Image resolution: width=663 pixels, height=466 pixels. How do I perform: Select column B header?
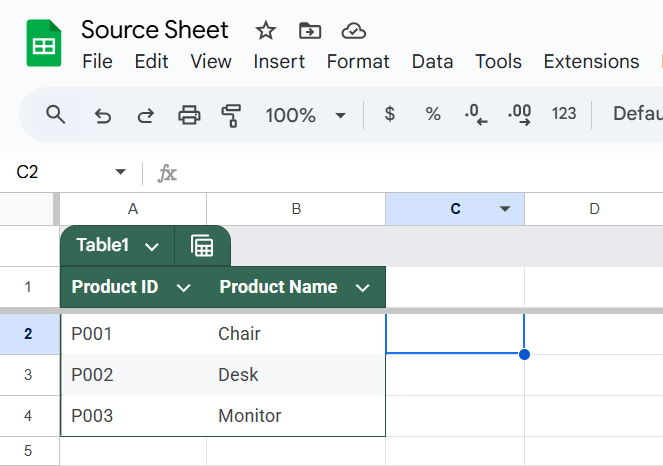click(296, 209)
